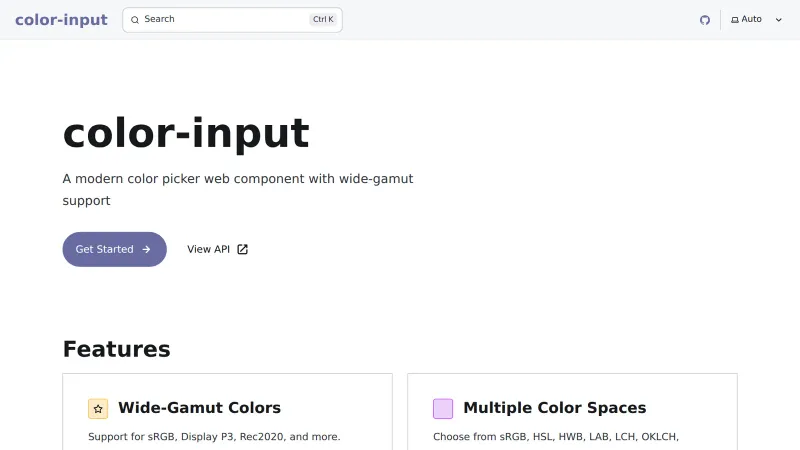Click the arrow icon inside Get Started
This screenshot has width=800, height=450.
pyautogui.click(x=147, y=249)
